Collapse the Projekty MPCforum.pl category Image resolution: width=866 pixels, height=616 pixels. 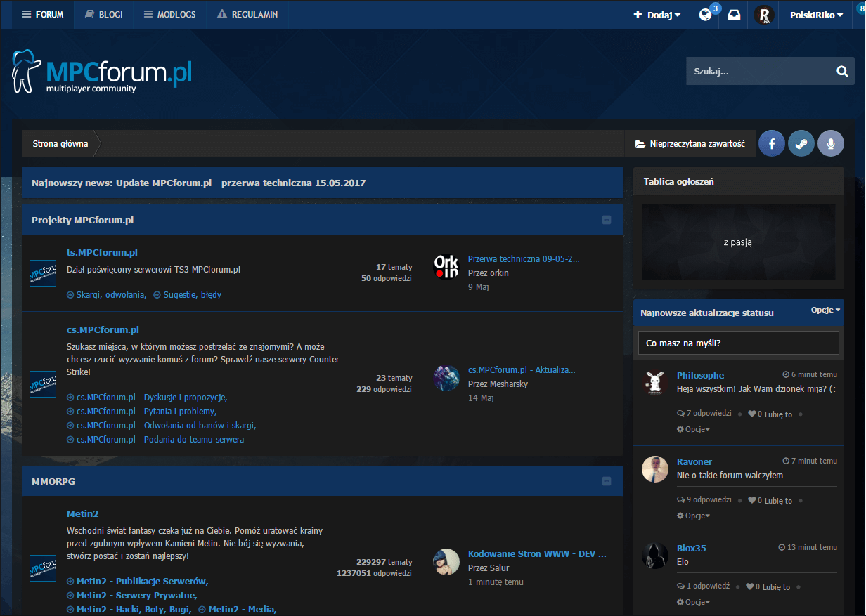pos(607,220)
